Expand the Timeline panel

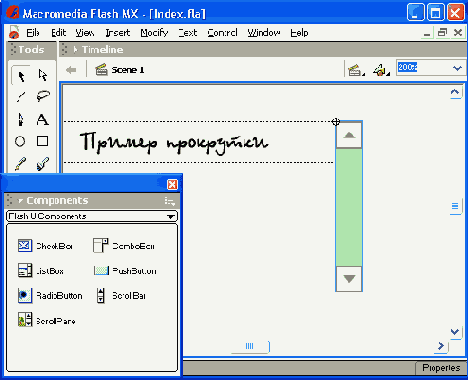pos(75,49)
